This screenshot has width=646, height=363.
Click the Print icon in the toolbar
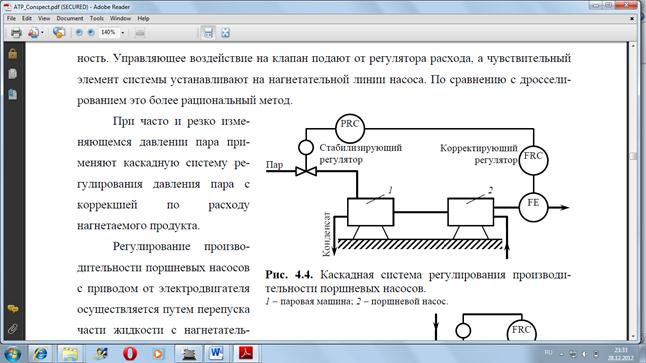coord(16,33)
